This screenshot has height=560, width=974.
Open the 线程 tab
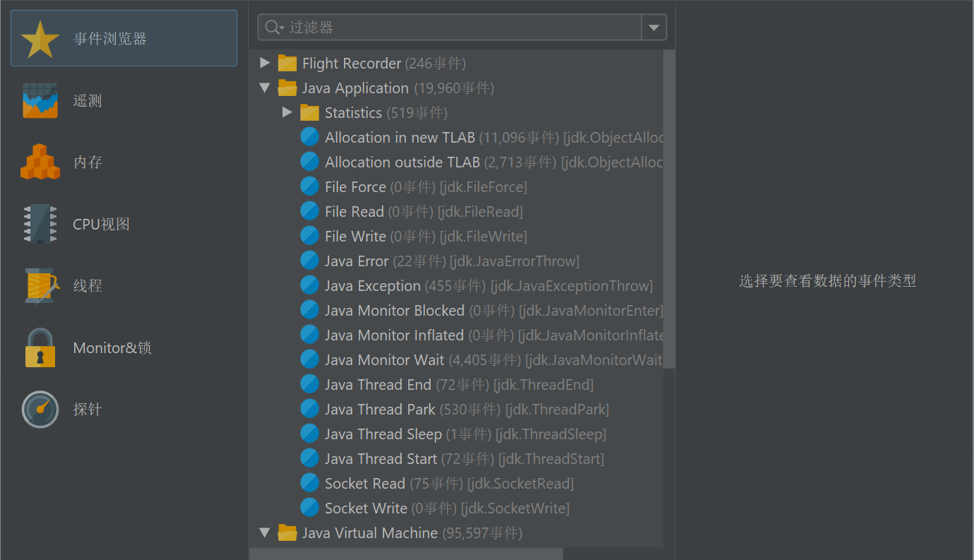pos(124,285)
